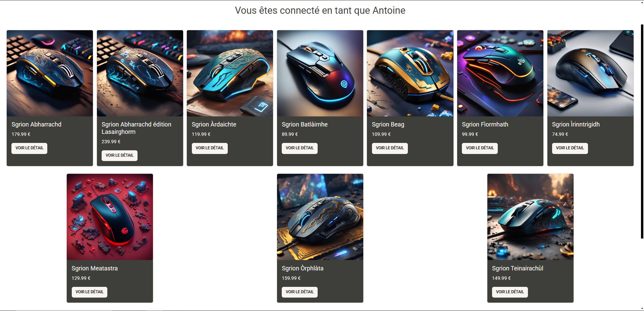
Task: View details of Sgrion Meatastra
Action: pos(90,292)
